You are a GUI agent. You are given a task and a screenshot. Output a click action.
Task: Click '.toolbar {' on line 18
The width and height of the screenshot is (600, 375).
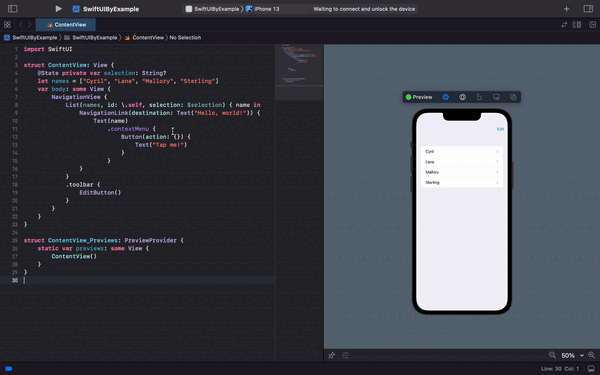click(83, 185)
